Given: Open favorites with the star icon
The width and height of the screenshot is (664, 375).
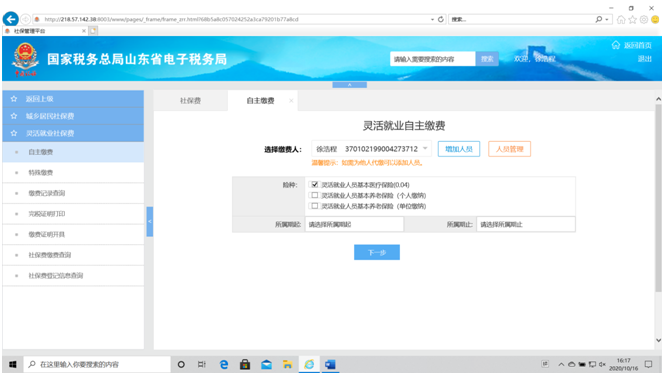Looking at the screenshot, I should 632,19.
